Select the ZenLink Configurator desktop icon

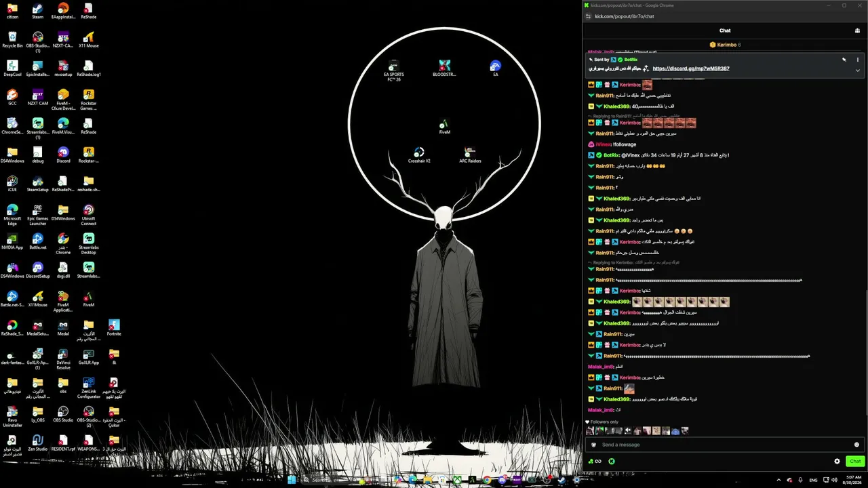(88, 388)
